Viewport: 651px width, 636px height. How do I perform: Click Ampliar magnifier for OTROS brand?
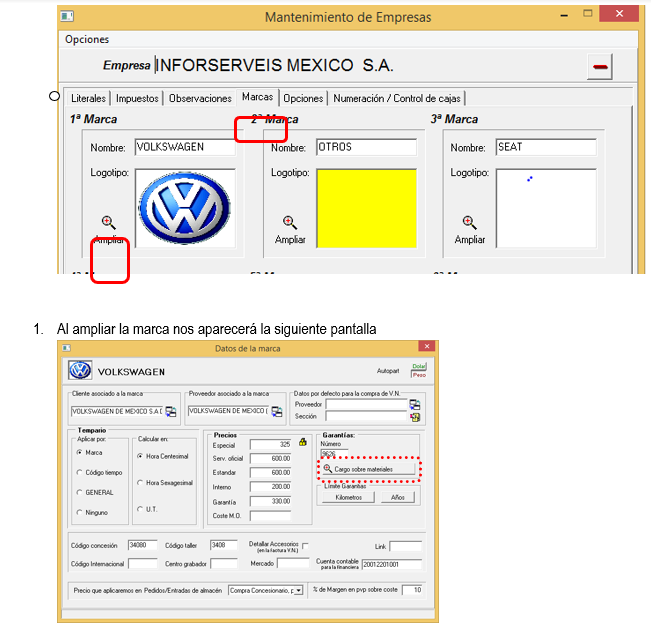click(x=289, y=223)
